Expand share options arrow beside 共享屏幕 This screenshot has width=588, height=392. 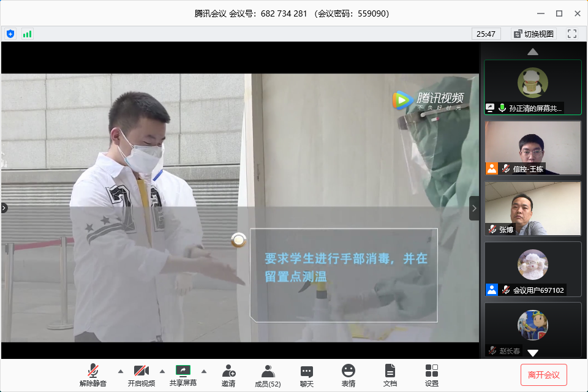[x=204, y=371]
